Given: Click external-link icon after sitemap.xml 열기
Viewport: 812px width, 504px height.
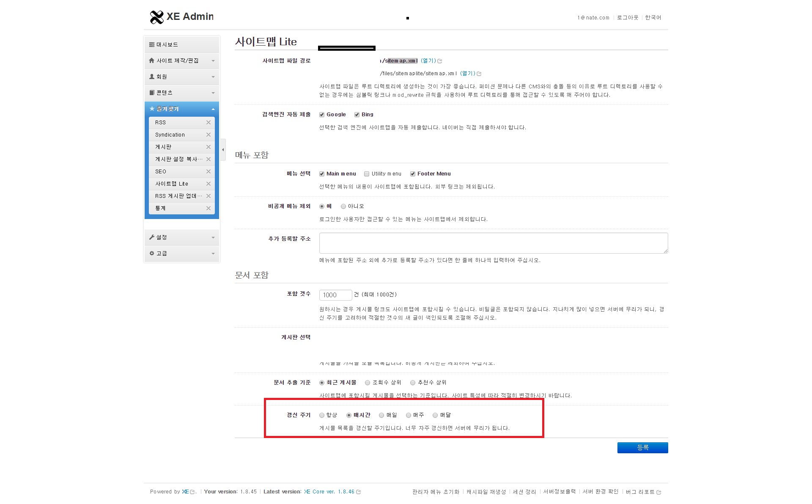Looking at the screenshot, I should click(440, 61).
